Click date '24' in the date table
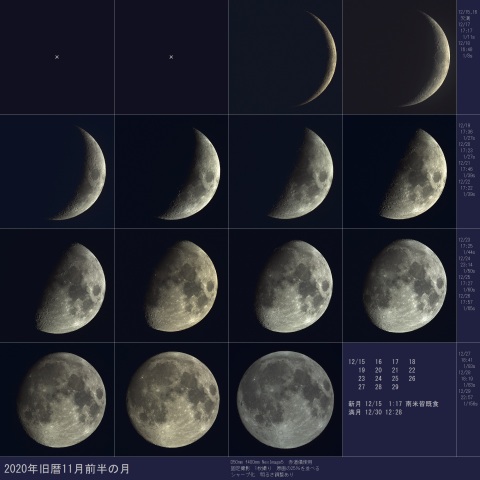Viewport: 480px width, 480px height. pyautogui.click(x=378, y=379)
